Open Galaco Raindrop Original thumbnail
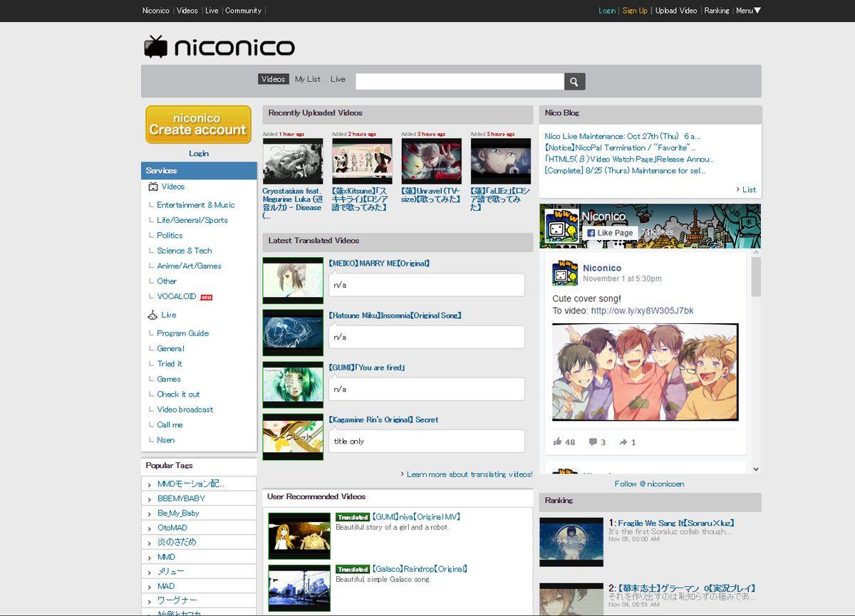This screenshot has height=616, width=855. (299, 588)
